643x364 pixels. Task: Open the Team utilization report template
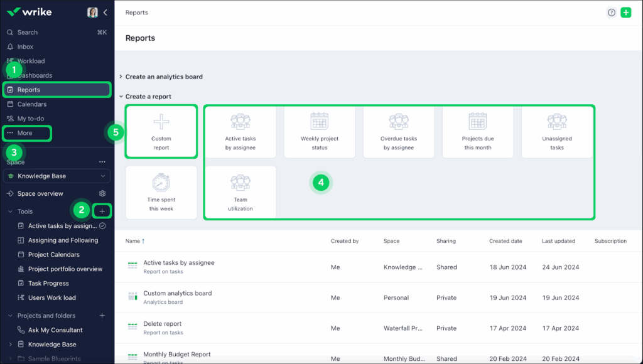(x=240, y=192)
